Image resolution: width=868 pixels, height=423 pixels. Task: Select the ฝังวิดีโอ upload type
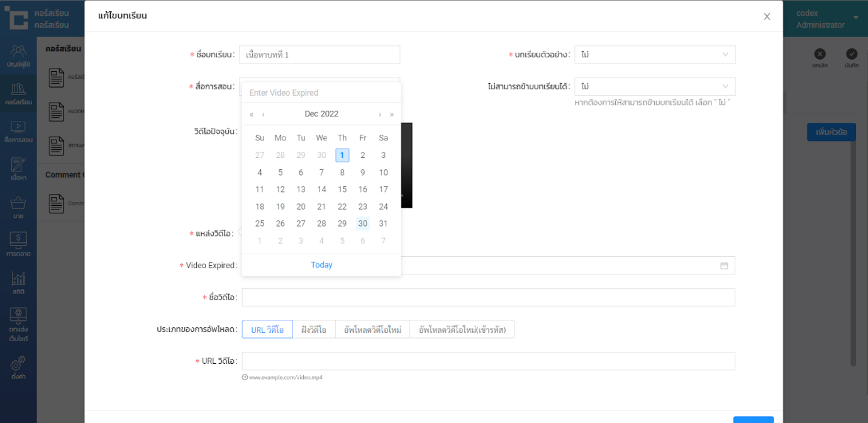314,329
